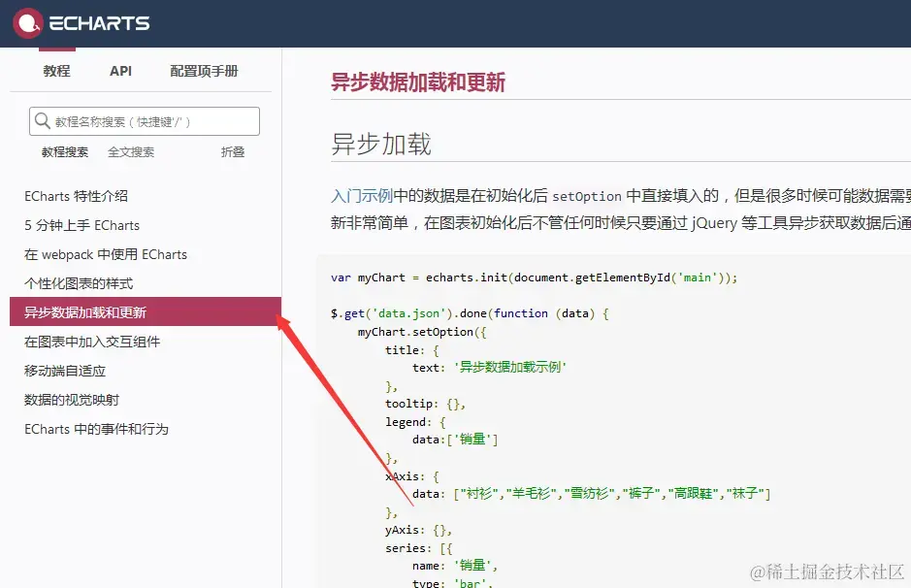
Task: Follow the 入门示例 link
Action: coord(362,196)
